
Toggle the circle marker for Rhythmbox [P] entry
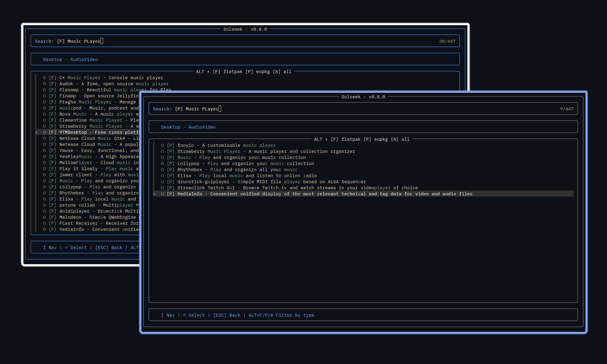tap(162, 170)
